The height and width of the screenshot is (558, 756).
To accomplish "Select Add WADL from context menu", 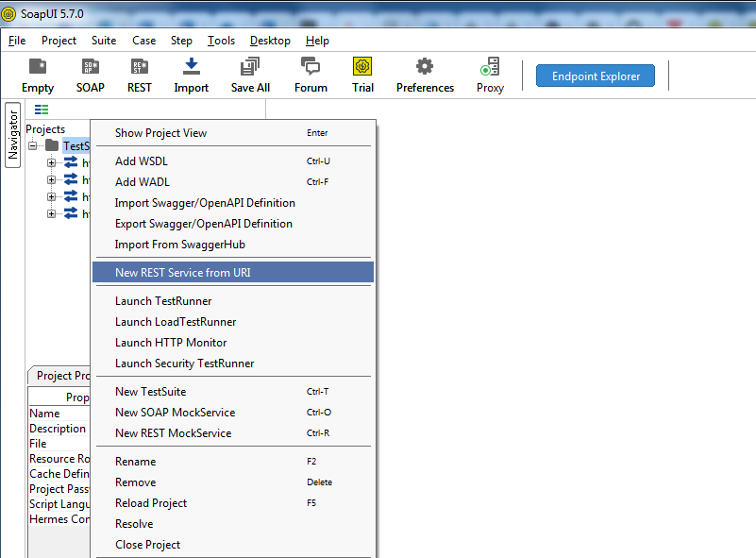I will click(233, 182).
